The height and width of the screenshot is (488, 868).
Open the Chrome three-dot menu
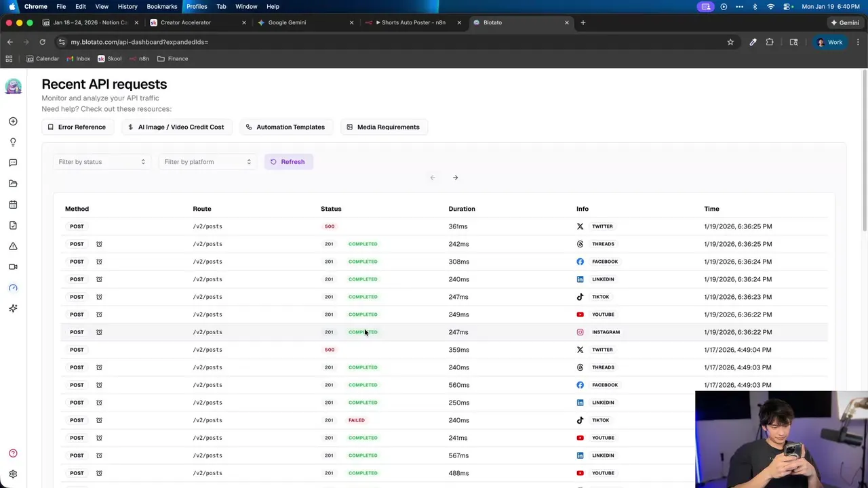(x=858, y=42)
